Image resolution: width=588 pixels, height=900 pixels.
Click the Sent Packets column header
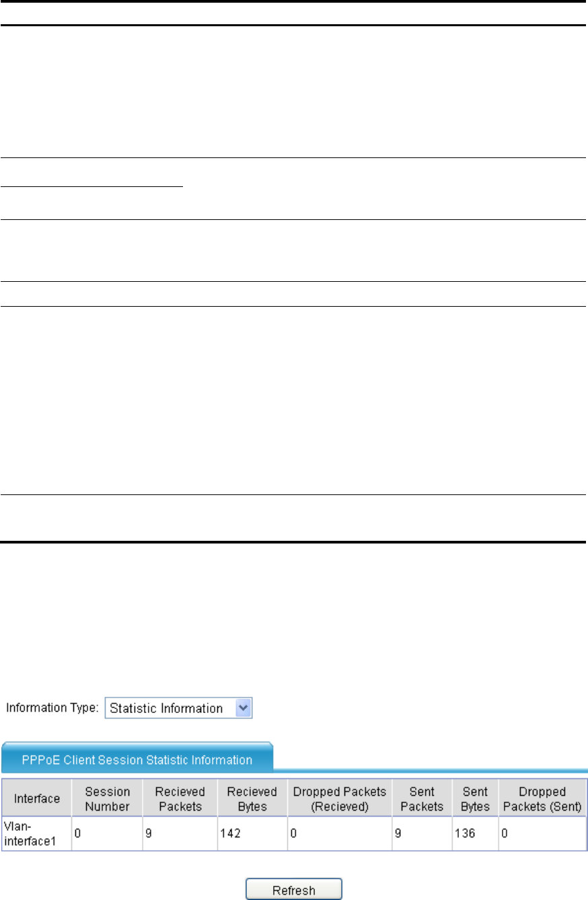(421, 798)
